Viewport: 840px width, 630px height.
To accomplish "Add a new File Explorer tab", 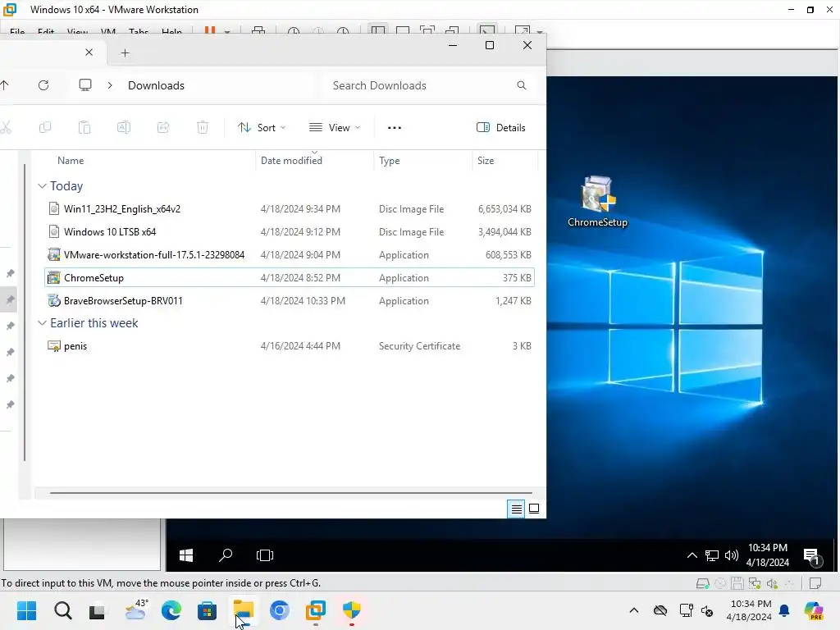I will pos(125,52).
